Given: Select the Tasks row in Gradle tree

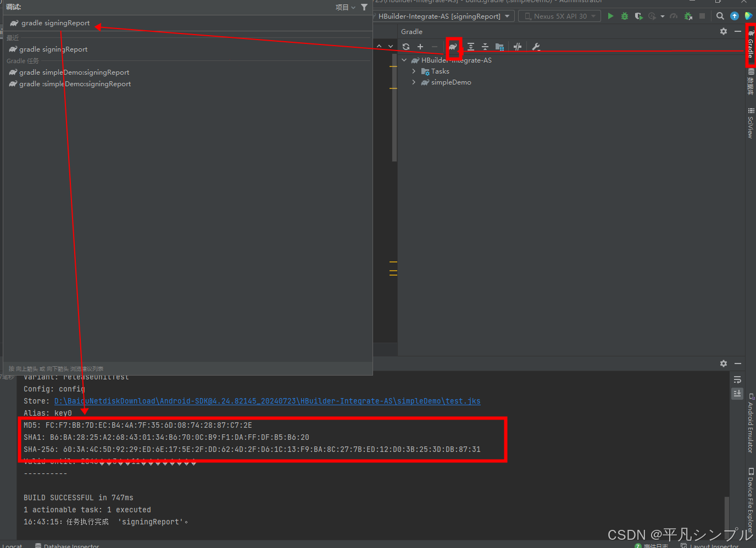Looking at the screenshot, I should tap(571, 71).
